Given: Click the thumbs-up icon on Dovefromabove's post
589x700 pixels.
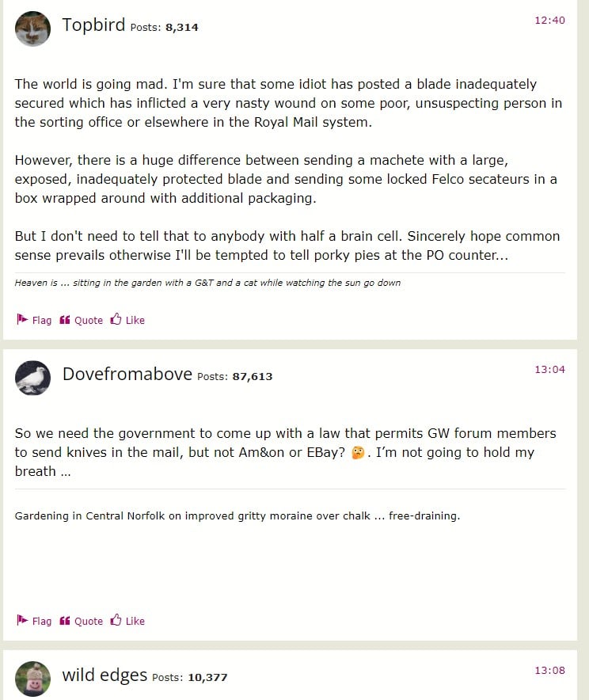Looking at the screenshot, I should [116, 620].
